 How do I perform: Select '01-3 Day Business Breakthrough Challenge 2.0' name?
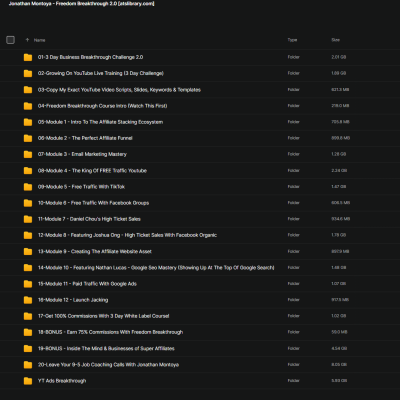[90, 57]
